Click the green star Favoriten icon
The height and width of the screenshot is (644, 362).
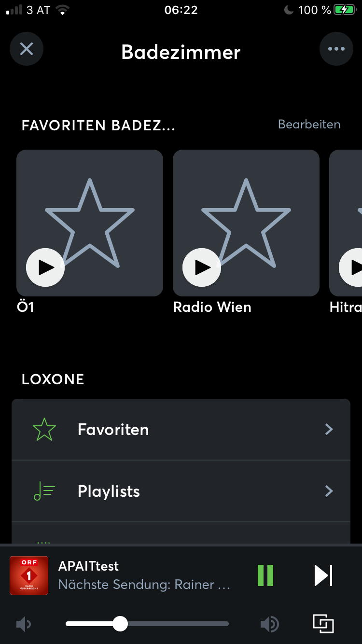tap(44, 429)
